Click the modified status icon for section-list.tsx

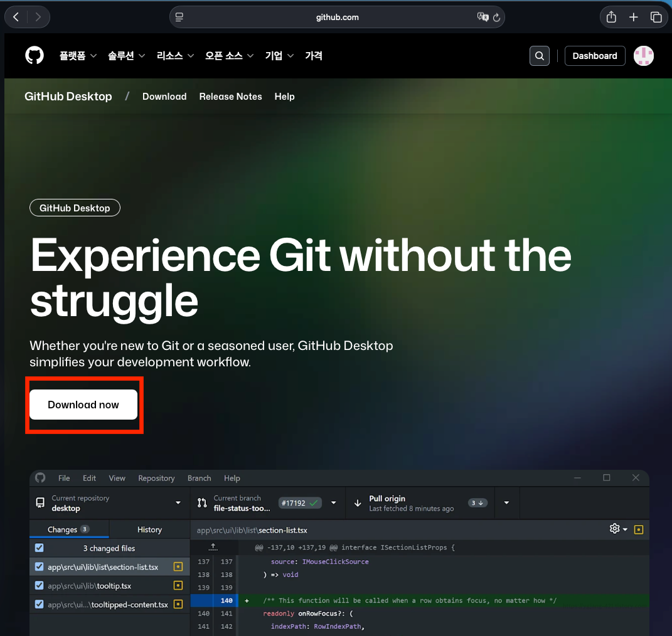coord(178,566)
